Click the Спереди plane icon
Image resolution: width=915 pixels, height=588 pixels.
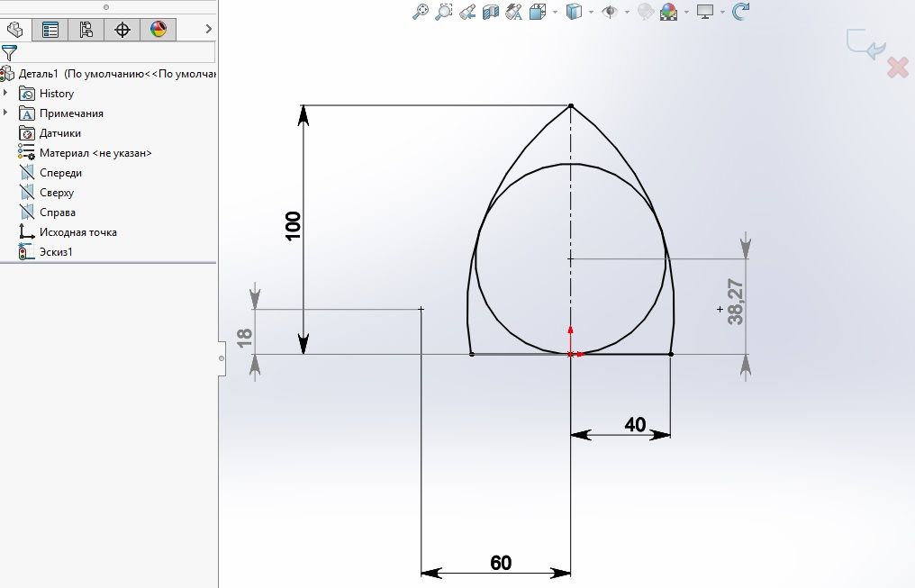click(27, 173)
